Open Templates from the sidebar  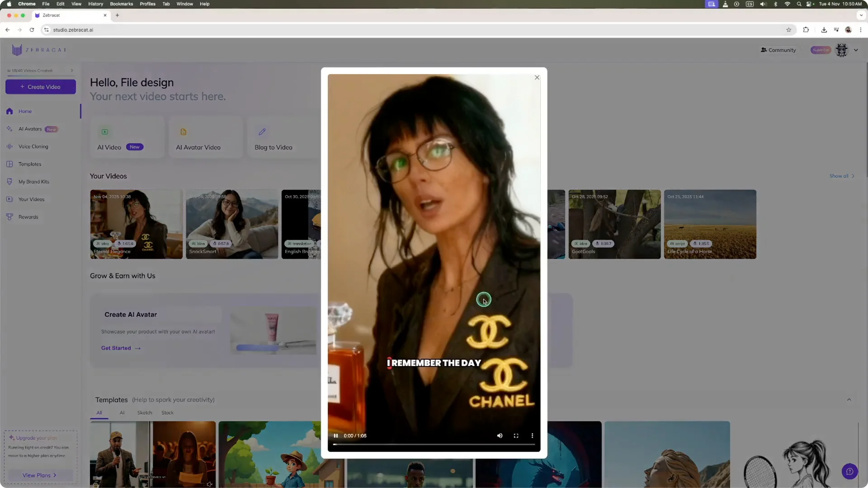[x=29, y=164]
